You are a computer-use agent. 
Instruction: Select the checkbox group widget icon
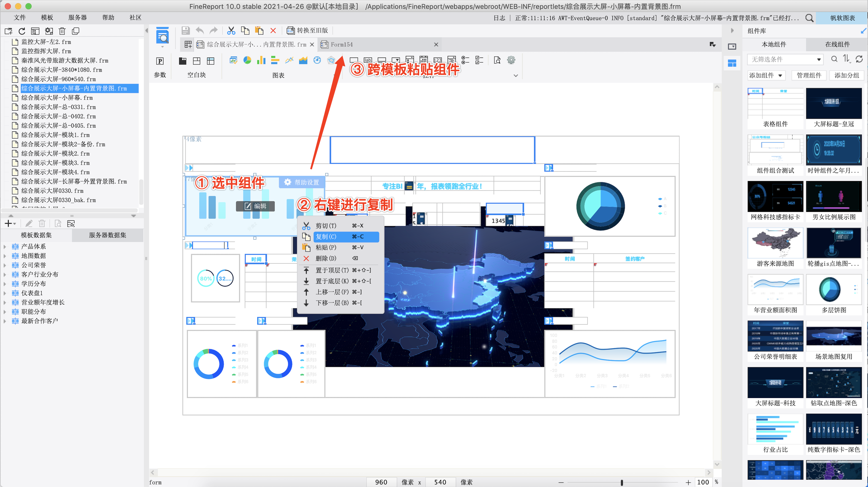479,60
